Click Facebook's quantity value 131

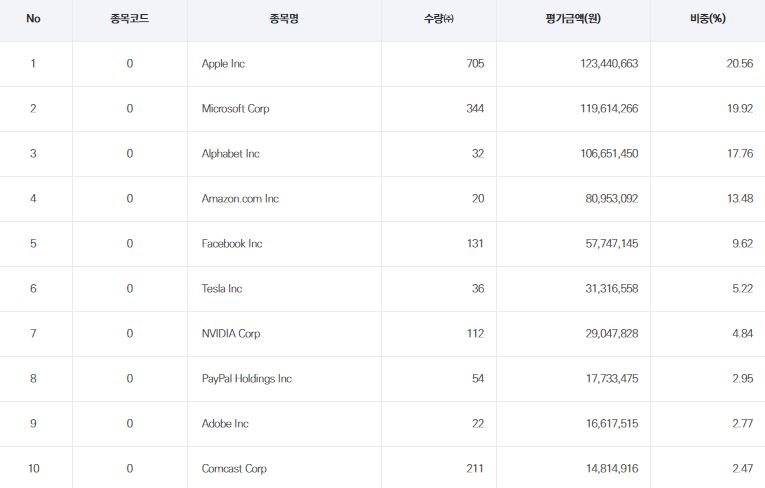click(x=475, y=243)
